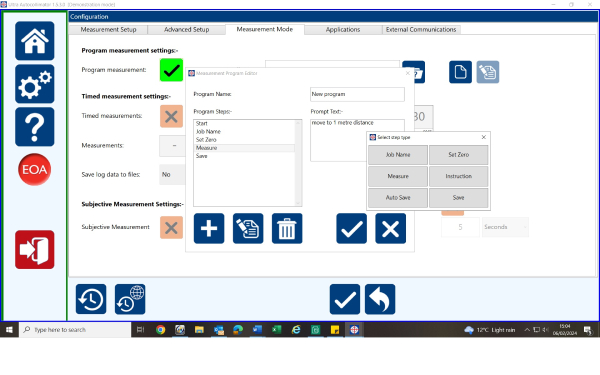The width and height of the screenshot is (600, 375).
Task: Click the red exit door icon
Action: pyautogui.click(x=34, y=249)
